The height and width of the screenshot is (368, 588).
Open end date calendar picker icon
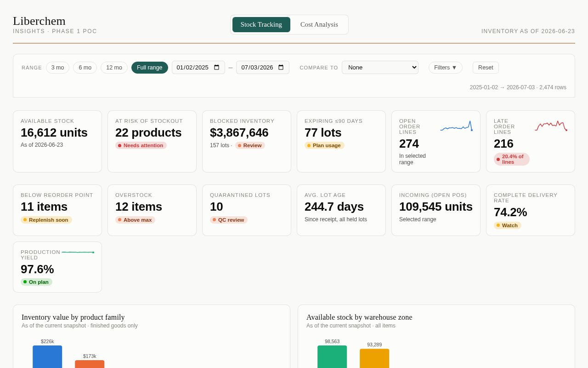[281, 68]
